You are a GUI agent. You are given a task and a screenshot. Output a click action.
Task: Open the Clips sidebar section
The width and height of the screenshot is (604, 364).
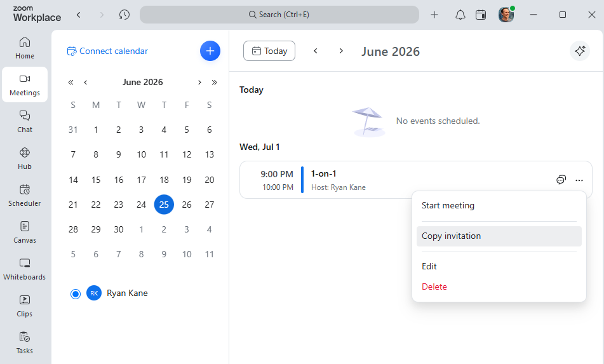pos(25,306)
